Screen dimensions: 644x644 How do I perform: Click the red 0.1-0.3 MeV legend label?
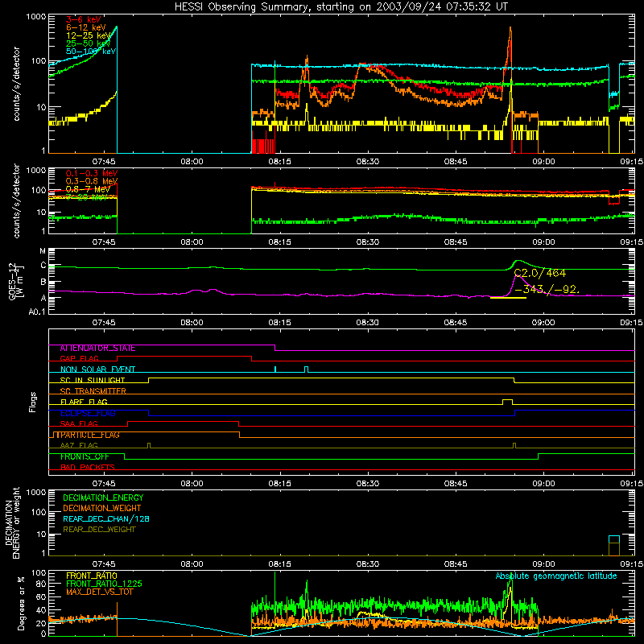click(x=92, y=173)
